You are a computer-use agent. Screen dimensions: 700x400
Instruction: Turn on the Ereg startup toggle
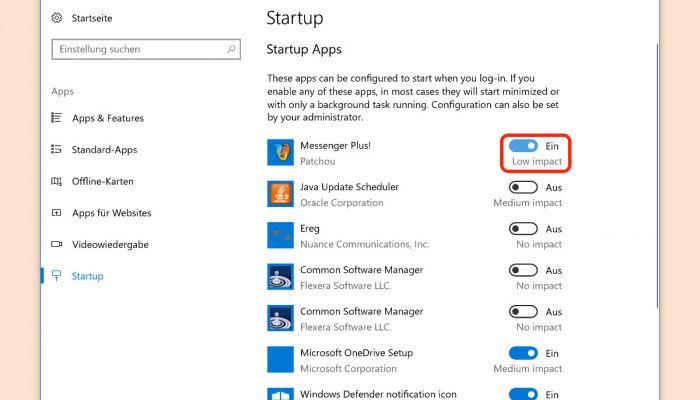523,229
